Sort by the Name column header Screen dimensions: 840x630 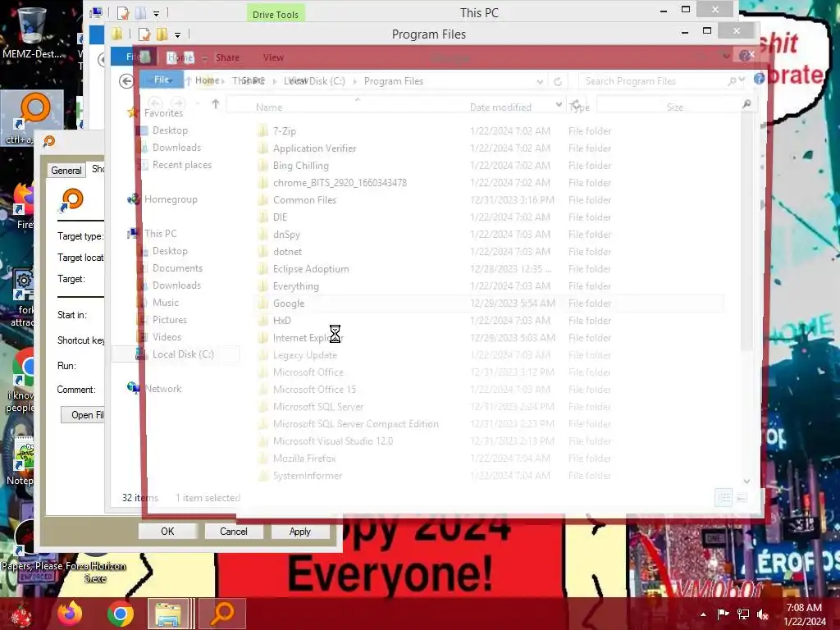269,107
